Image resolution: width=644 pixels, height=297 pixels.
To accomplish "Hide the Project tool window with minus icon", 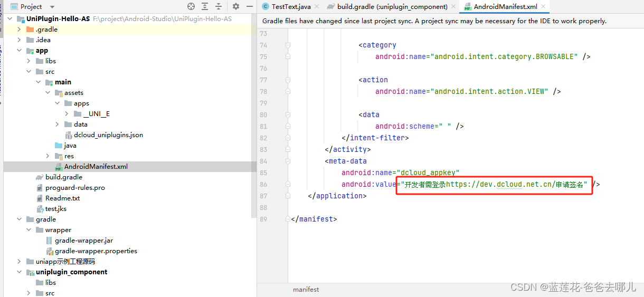I will pos(249,6).
